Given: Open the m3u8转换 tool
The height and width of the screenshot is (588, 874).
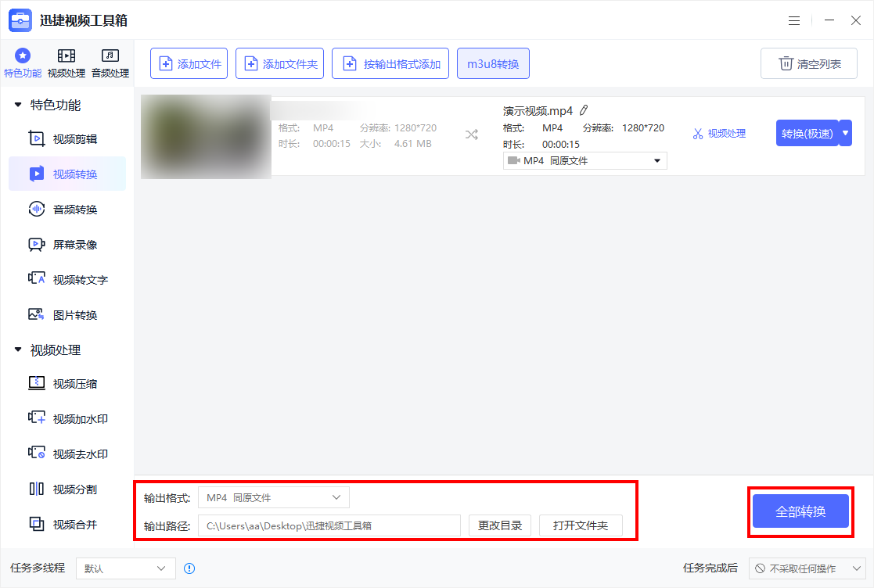Looking at the screenshot, I should tap(493, 63).
